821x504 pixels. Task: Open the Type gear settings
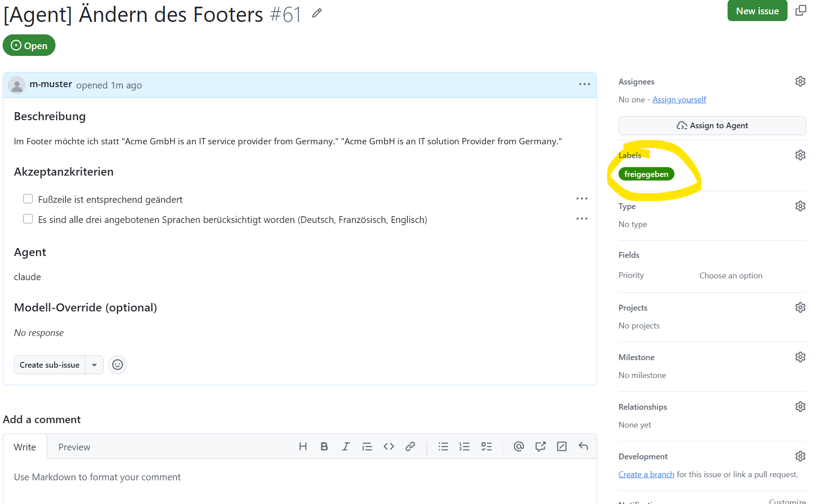800,206
